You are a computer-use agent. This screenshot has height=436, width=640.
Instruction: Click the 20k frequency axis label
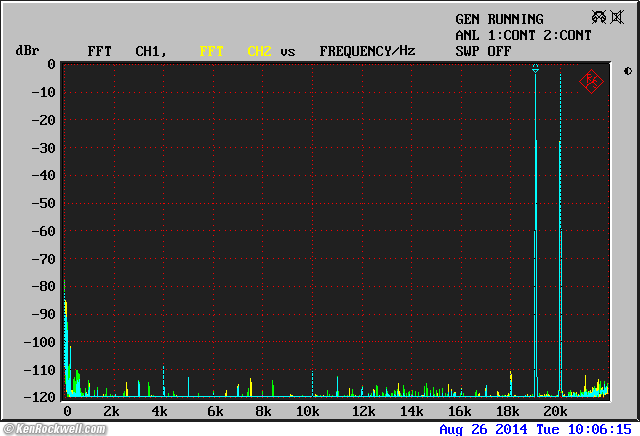point(554,412)
